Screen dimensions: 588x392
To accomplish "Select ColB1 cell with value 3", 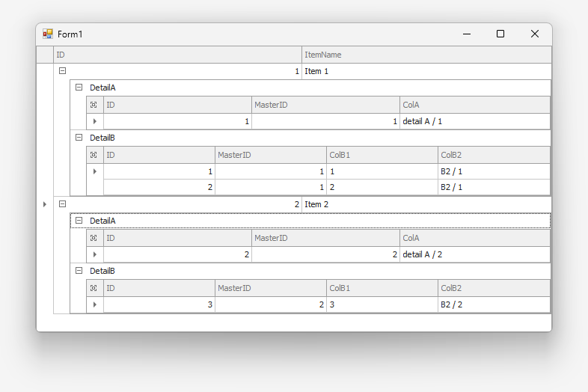I will tap(382, 304).
